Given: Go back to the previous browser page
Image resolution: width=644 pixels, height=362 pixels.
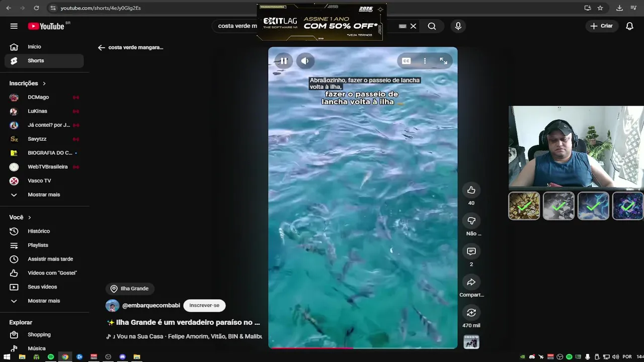Looking at the screenshot, I should tap(9, 8).
